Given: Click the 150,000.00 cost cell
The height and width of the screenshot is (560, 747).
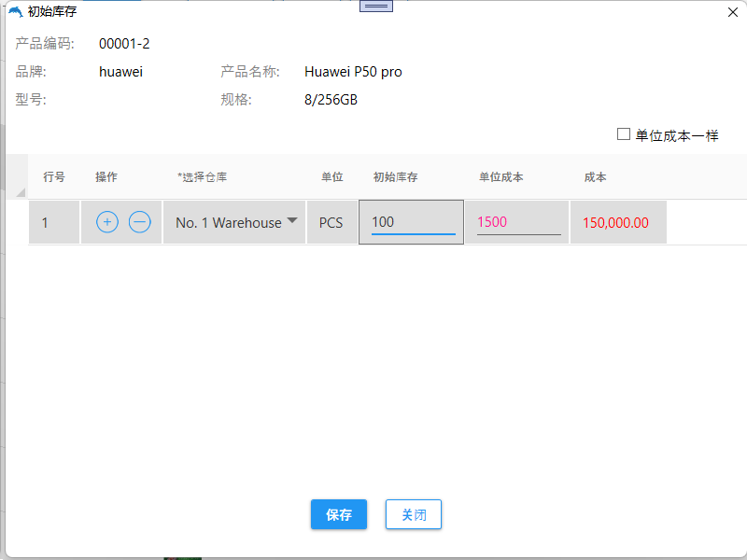Looking at the screenshot, I should (x=615, y=223).
